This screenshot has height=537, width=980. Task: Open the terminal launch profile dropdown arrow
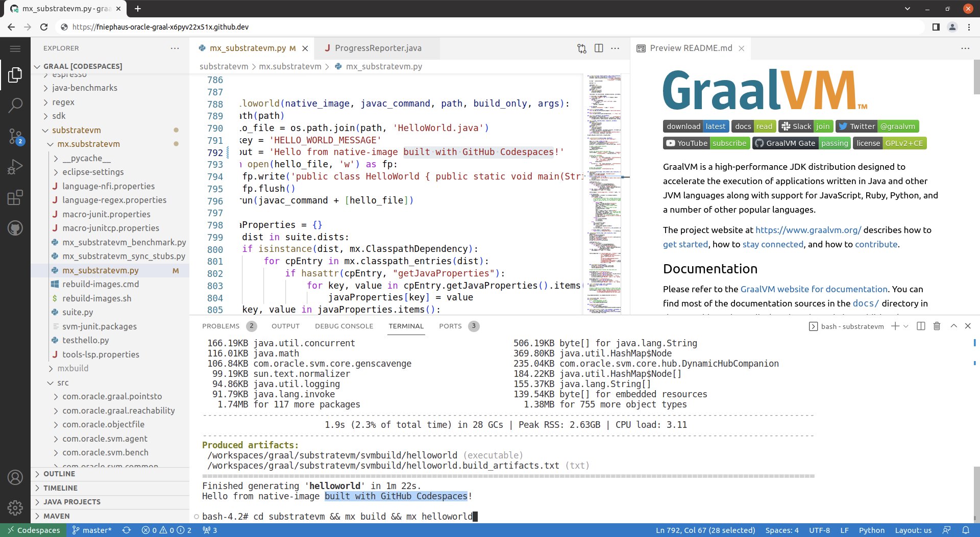click(905, 326)
